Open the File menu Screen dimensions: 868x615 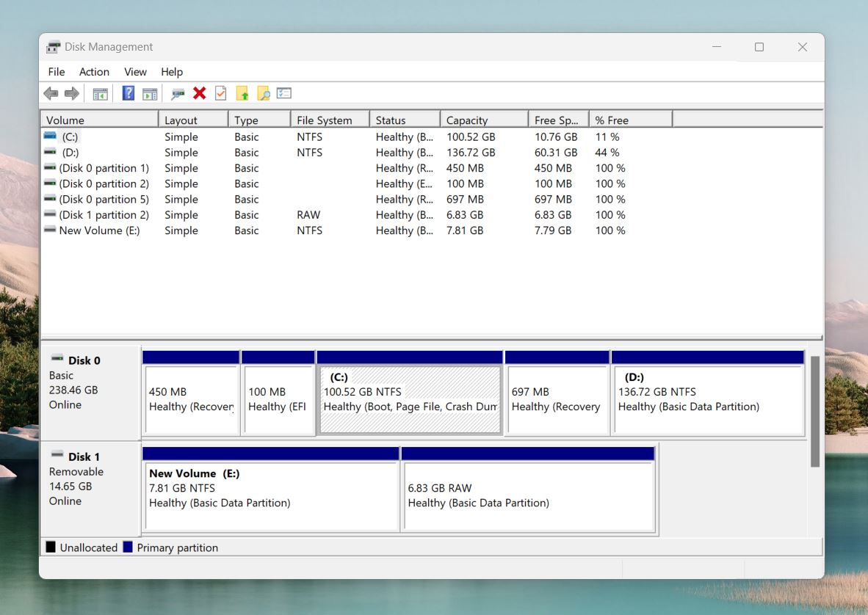(57, 72)
